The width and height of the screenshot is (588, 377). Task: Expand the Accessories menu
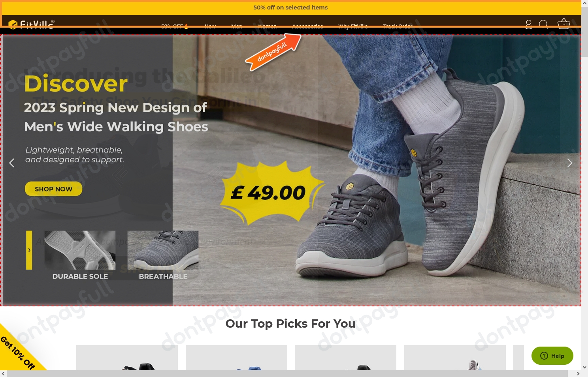308,26
